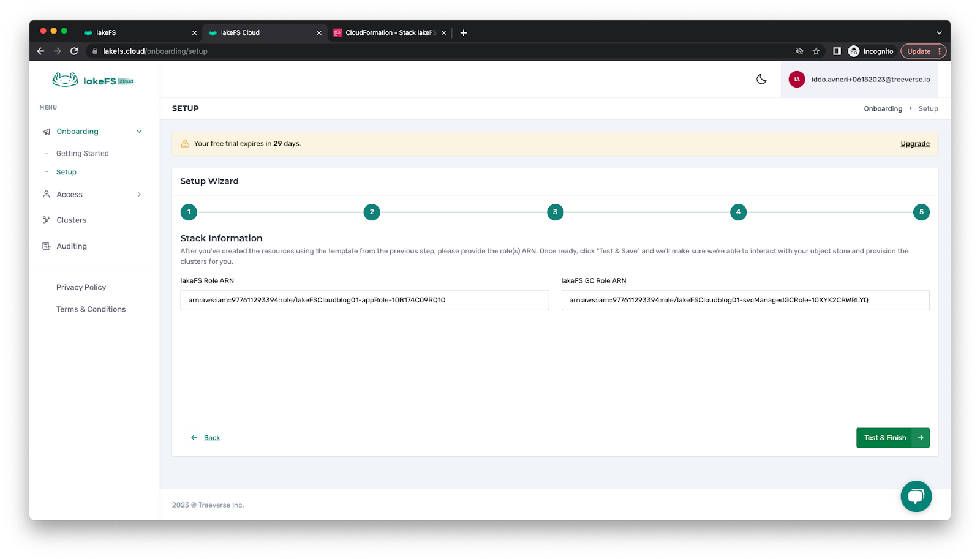Open the Onboarding menu item

pyautogui.click(x=77, y=132)
